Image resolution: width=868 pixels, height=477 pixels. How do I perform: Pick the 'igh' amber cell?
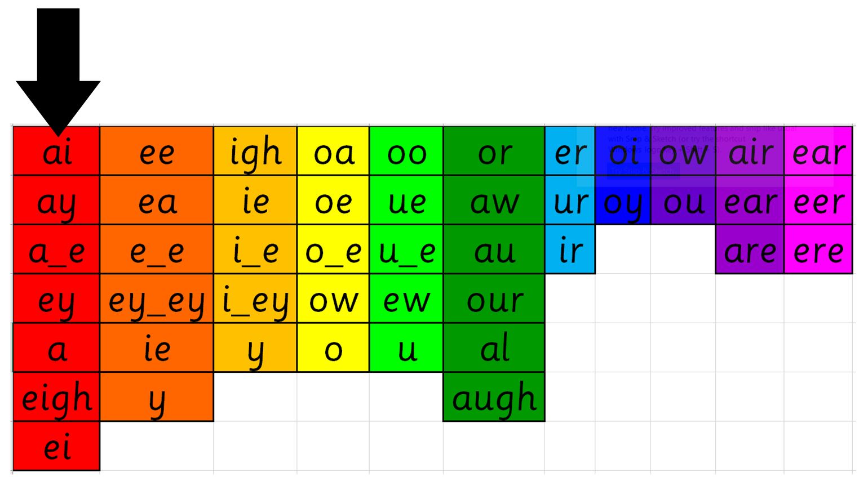click(255, 151)
